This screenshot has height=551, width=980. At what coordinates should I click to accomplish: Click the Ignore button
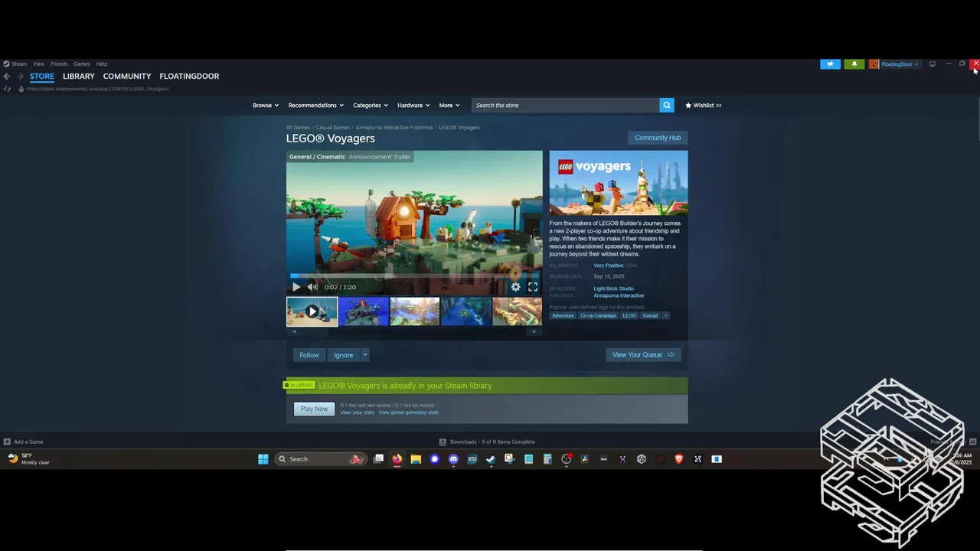coord(343,355)
